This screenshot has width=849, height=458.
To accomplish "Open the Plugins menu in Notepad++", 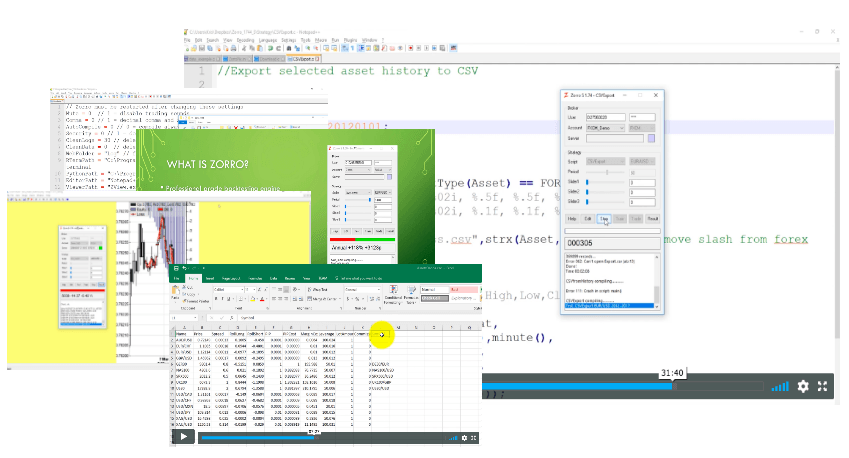I will [x=350, y=40].
